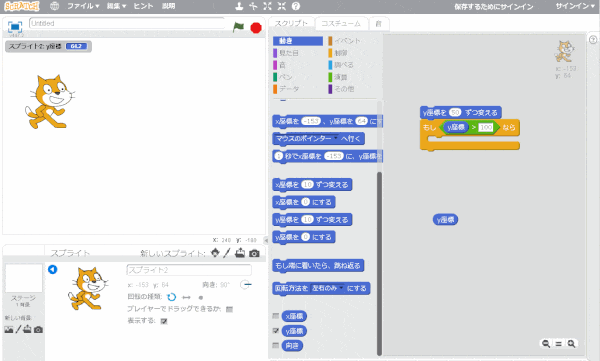Choose backdrop from library
Screen dimensions: 600x361
[x=8, y=329]
